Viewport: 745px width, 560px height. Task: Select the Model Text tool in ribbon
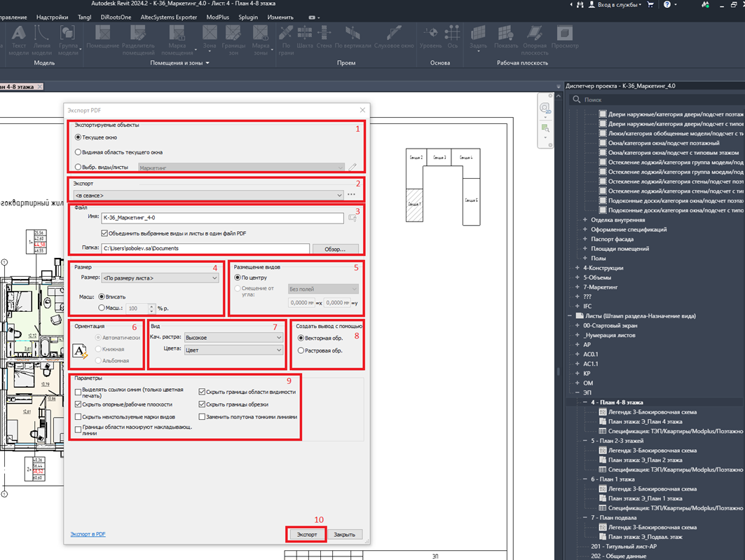coord(18,39)
